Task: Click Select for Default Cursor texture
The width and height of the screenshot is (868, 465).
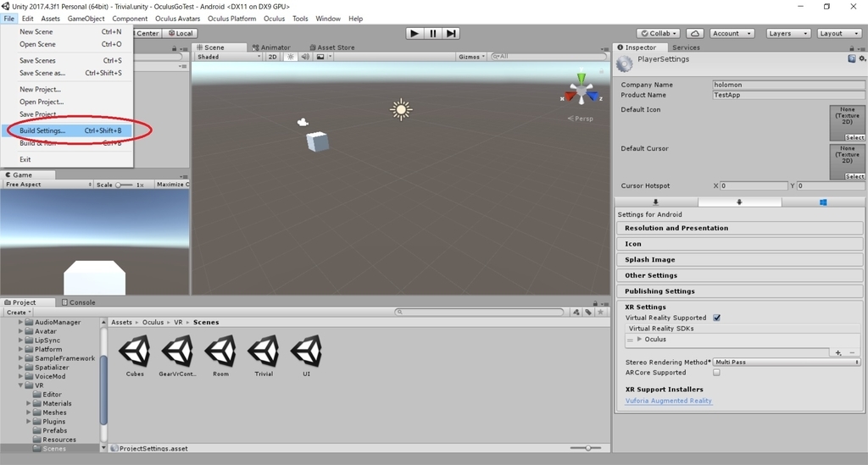Action: pos(854,176)
